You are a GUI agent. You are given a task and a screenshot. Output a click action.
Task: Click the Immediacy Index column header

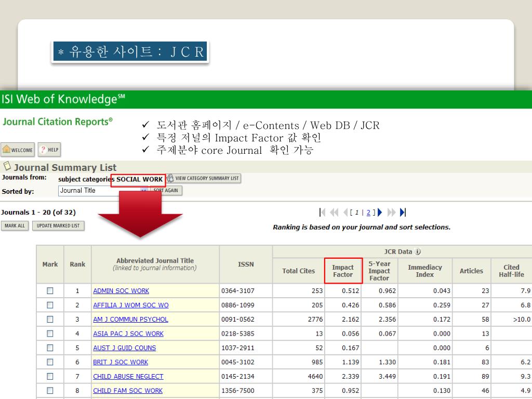pos(425,271)
